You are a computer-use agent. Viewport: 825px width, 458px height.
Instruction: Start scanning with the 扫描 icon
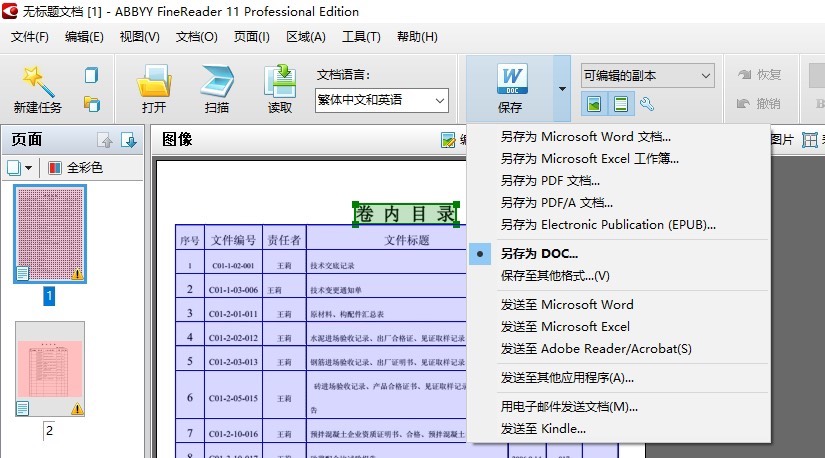[216, 80]
